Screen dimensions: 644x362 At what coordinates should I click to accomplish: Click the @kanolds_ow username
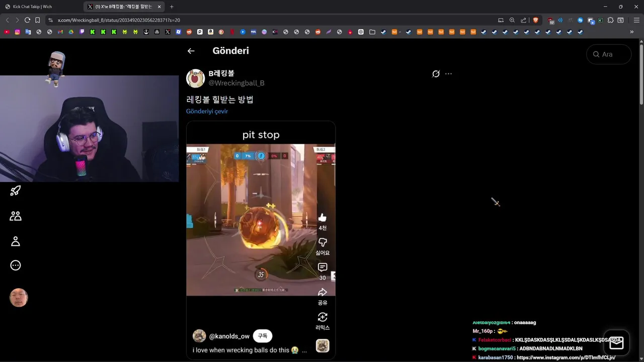point(229,336)
